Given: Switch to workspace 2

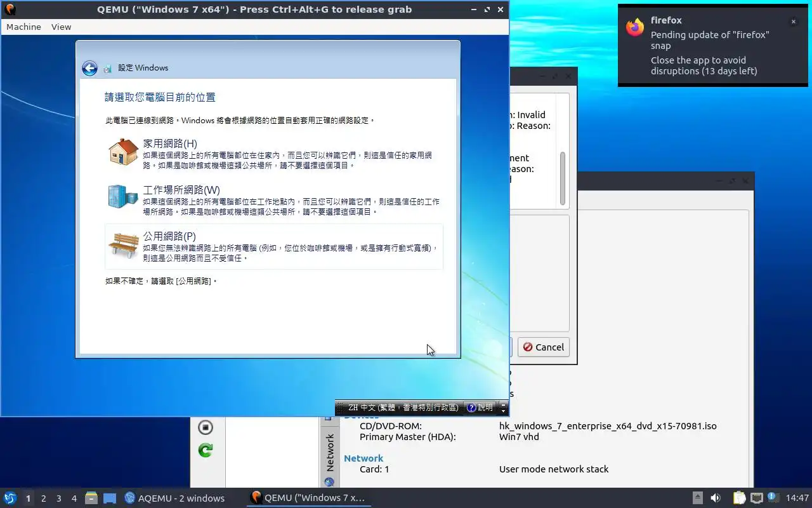Looking at the screenshot, I should tap(43, 498).
